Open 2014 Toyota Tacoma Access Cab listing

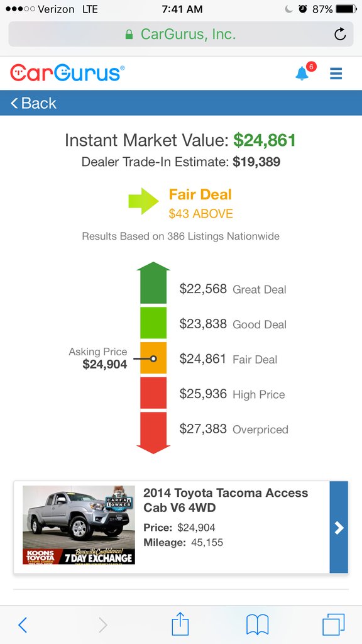pyautogui.click(x=226, y=500)
